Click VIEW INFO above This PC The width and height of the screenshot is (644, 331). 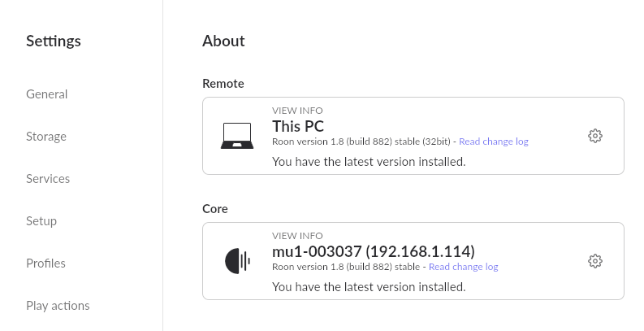tap(297, 111)
